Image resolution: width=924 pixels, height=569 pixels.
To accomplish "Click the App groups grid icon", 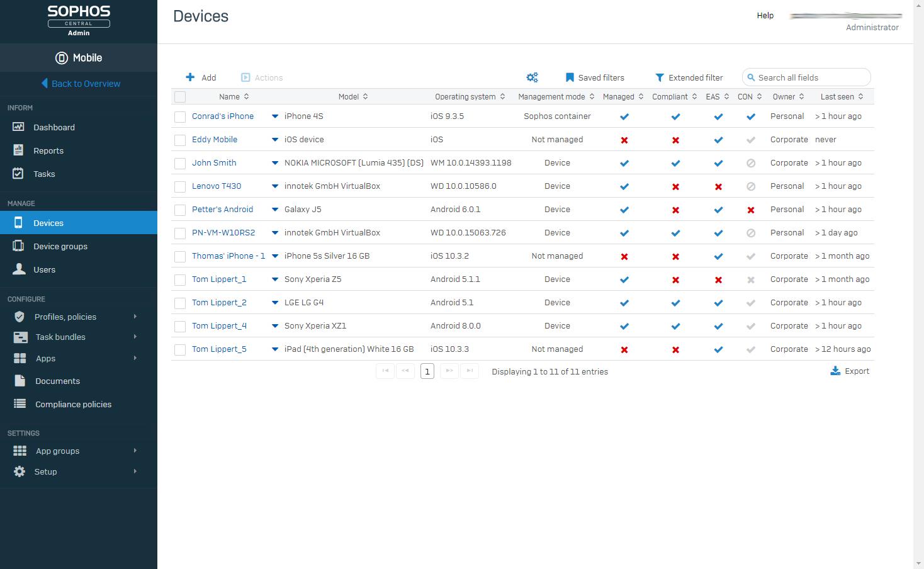I will click(20, 451).
